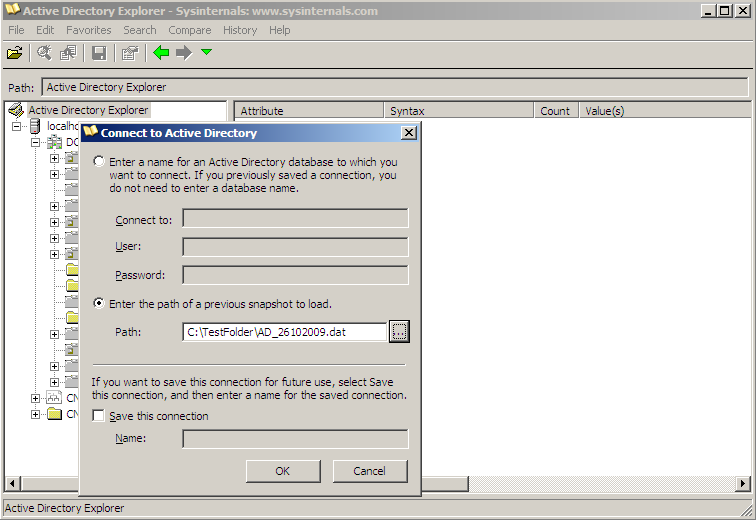This screenshot has width=756, height=520.
Task: Click the Syntax column header
Action: pos(459,110)
